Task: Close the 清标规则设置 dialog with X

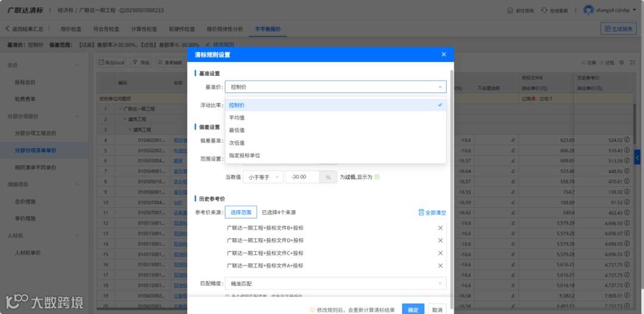Action: [x=444, y=55]
